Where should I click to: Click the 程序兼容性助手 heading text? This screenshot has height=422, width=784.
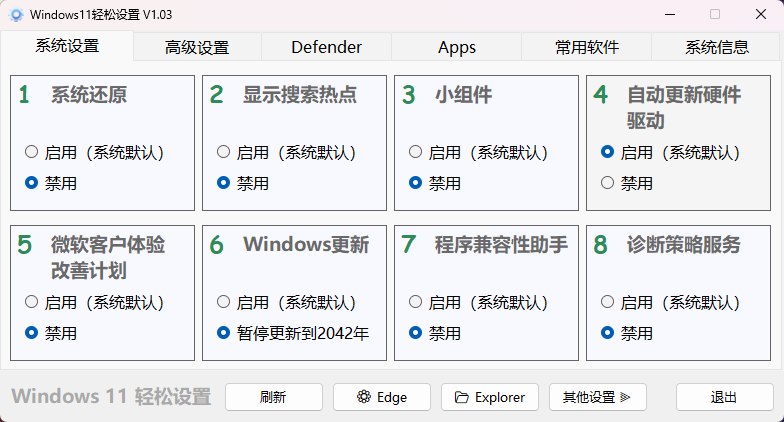tap(501, 244)
